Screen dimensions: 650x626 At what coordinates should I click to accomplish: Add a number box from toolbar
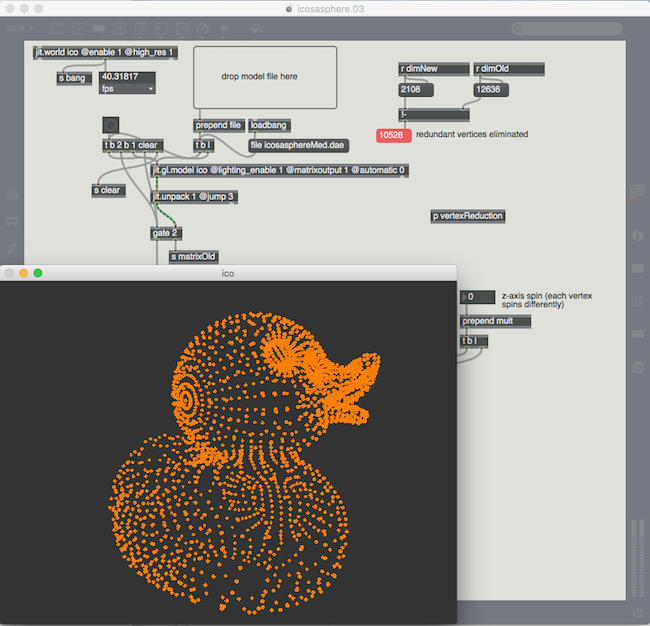(161, 29)
